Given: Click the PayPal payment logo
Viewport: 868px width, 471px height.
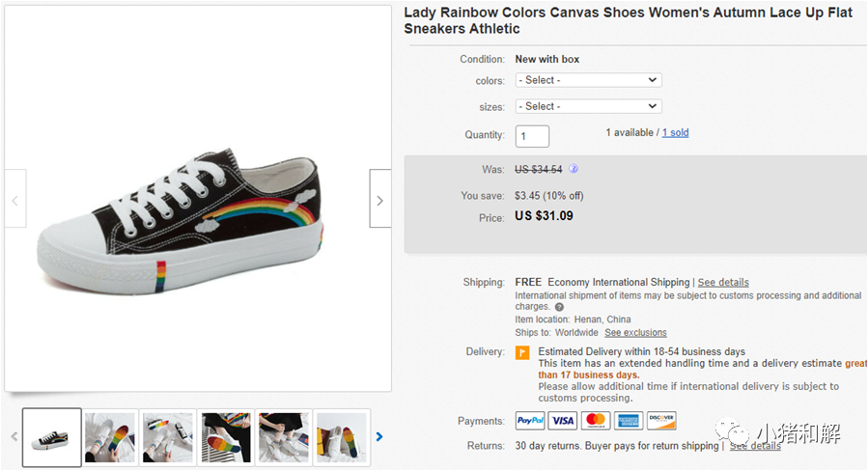Looking at the screenshot, I should coord(530,421).
